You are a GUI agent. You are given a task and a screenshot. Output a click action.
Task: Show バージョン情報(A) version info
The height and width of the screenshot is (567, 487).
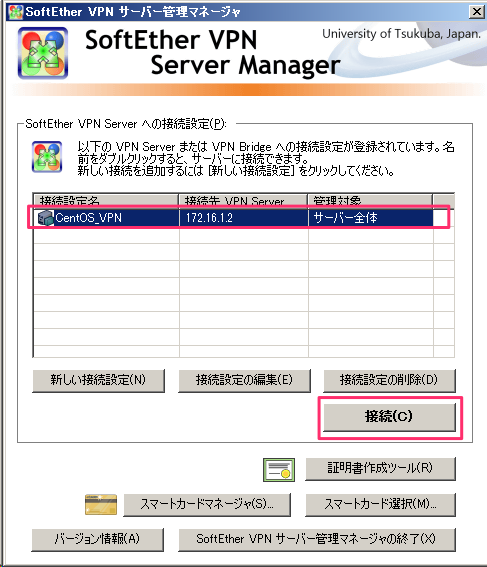click(97, 539)
